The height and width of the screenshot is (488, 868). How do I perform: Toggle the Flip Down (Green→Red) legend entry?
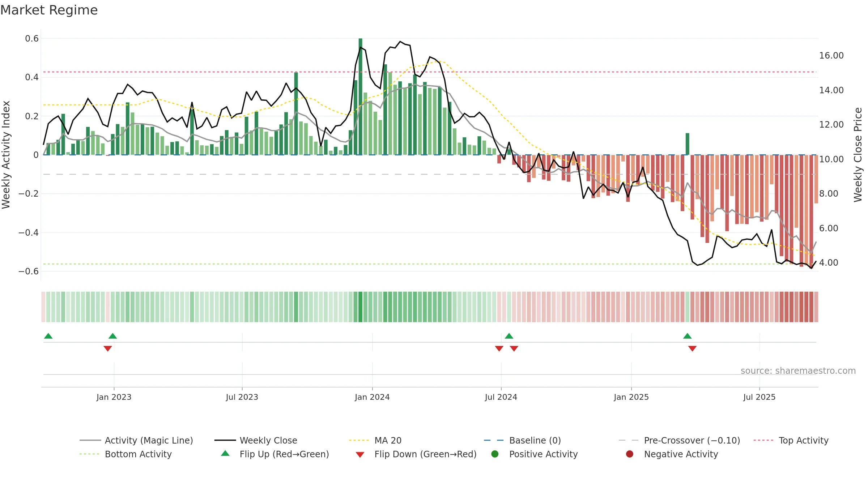point(416,454)
